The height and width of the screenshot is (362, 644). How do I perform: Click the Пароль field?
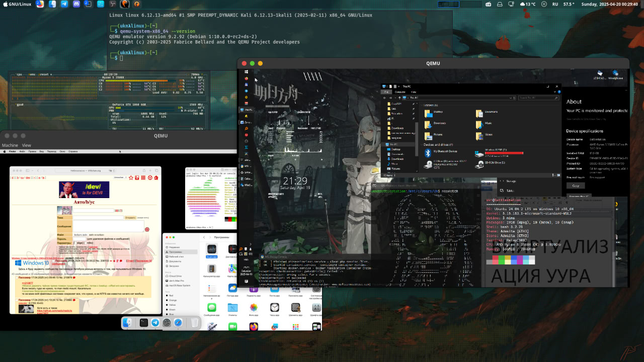tap(79, 239)
